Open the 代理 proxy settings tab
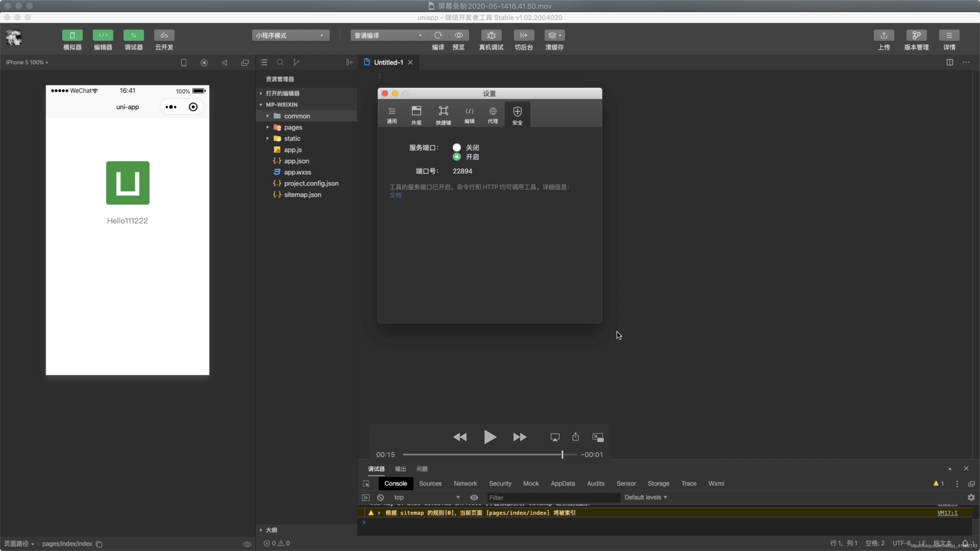980x551 pixels. pyautogui.click(x=493, y=115)
